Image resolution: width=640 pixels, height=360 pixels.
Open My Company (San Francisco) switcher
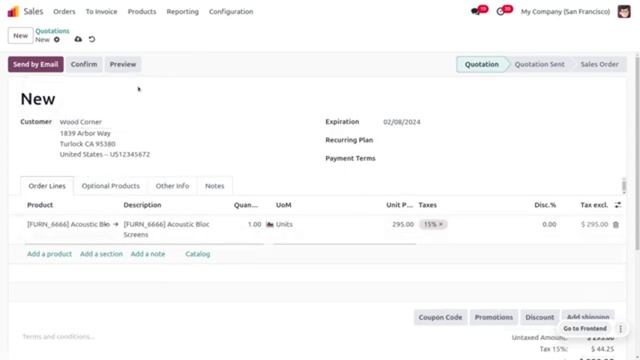[565, 11]
